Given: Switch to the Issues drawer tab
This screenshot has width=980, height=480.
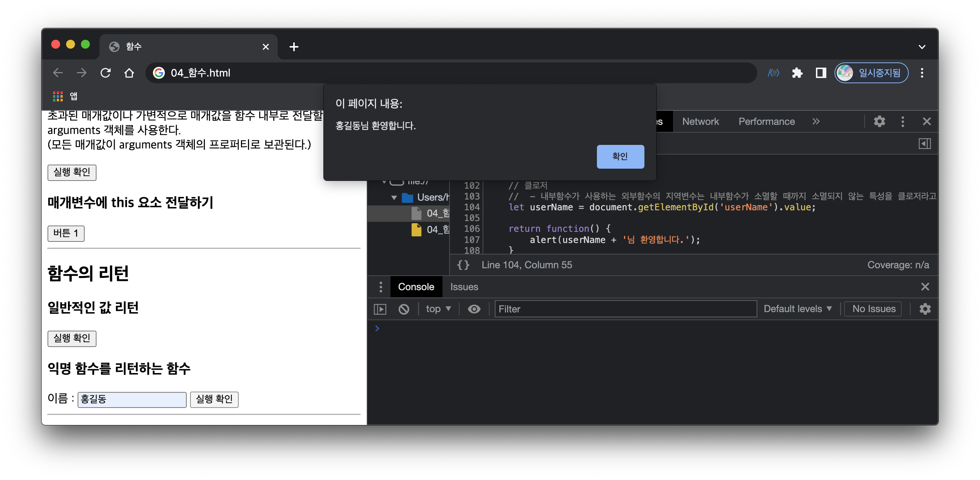Looking at the screenshot, I should coord(464,287).
